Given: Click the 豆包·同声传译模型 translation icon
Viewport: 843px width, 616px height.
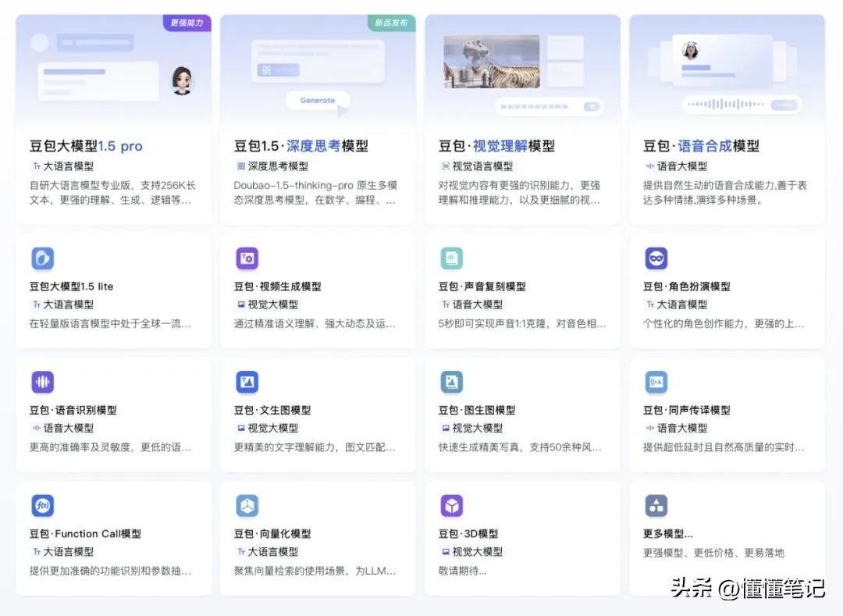Looking at the screenshot, I should click(656, 383).
